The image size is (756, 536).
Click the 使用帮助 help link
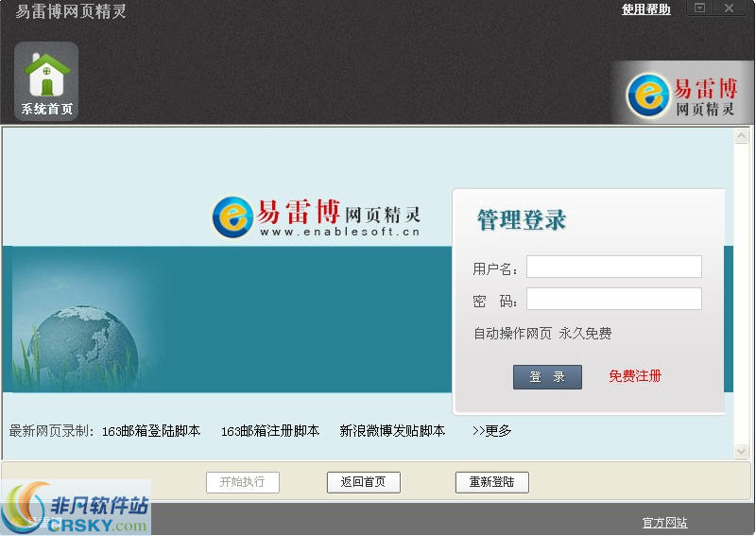click(x=645, y=9)
